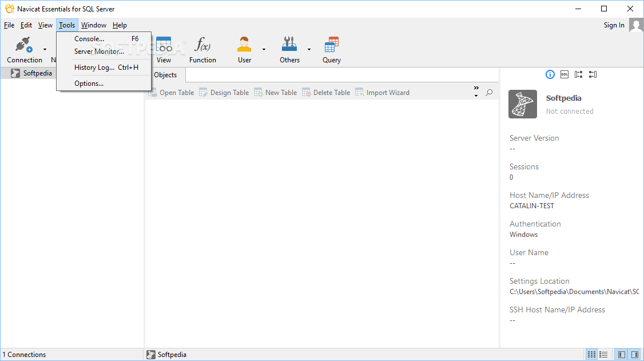Viewport: 644px width, 361px height.
Task: Switch to grid list view icon
Action: [591, 355]
